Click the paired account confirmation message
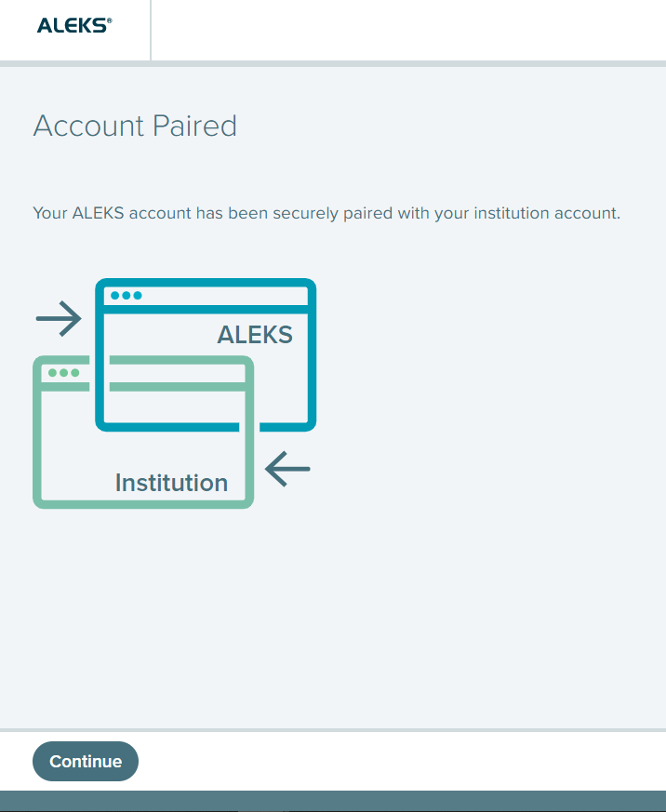The width and height of the screenshot is (666, 812). click(x=326, y=213)
